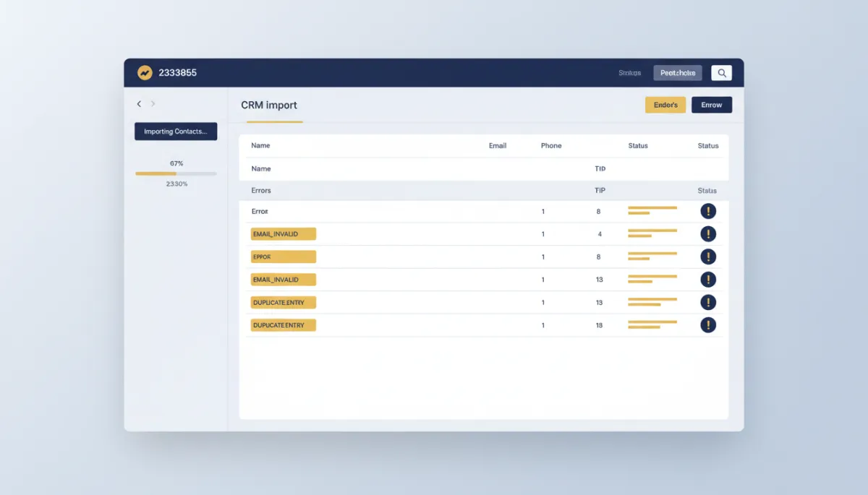Click the Ststus label in Errors row
Viewport: 868px width, 495px height.
[707, 191]
